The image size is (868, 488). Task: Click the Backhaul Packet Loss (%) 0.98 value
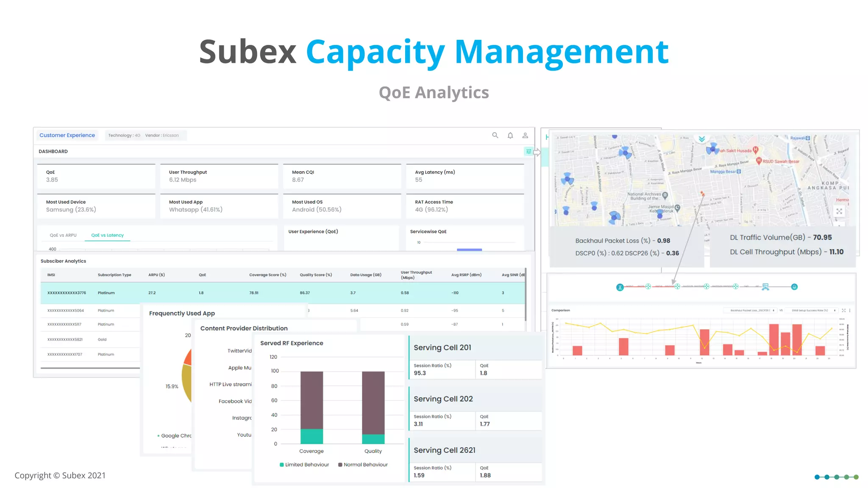[664, 241]
